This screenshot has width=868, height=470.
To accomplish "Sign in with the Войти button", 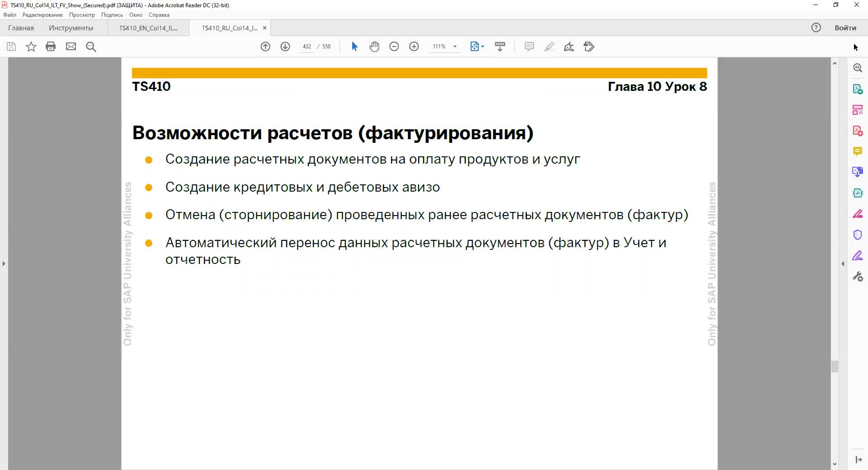I will pos(845,28).
